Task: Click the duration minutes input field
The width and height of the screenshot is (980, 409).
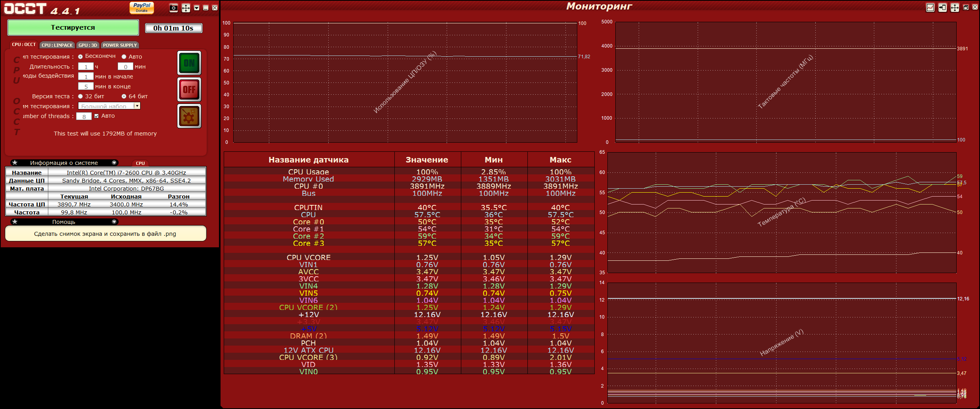Action: click(126, 67)
